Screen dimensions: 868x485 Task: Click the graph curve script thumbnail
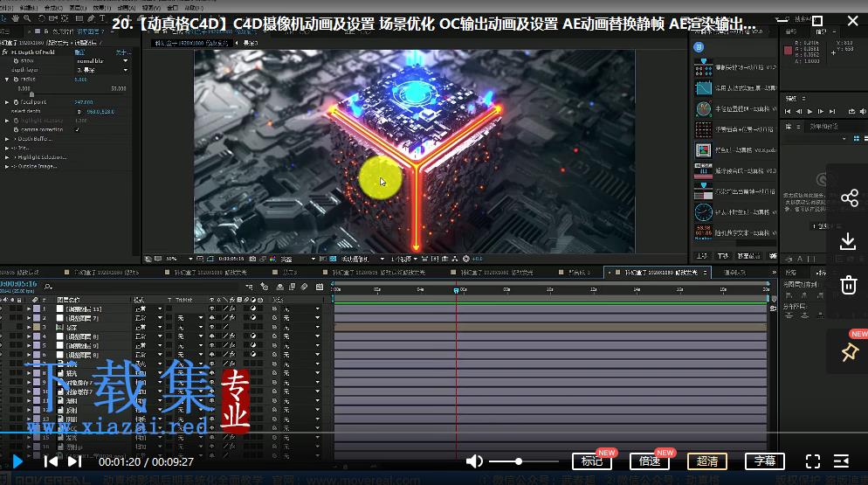point(703,88)
